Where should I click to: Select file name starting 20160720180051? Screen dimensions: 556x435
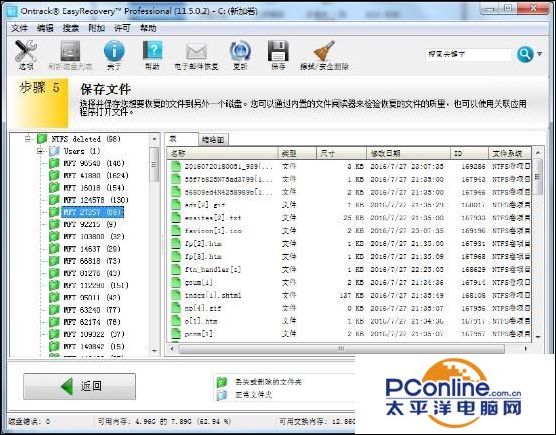228,166
